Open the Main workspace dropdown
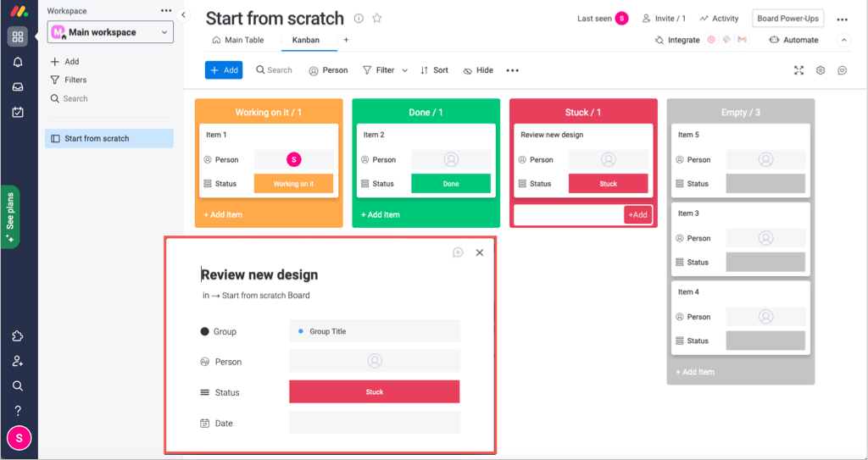Viewport: 868px width, 460px height. [x=111, y=32]
